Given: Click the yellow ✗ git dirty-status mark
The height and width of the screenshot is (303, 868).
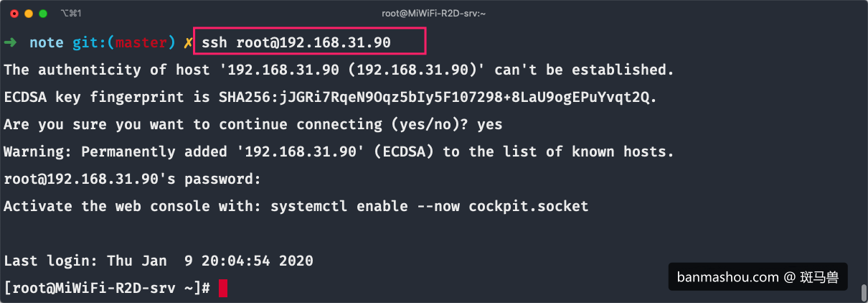Looking at the screenshot, I should [187, 43].
